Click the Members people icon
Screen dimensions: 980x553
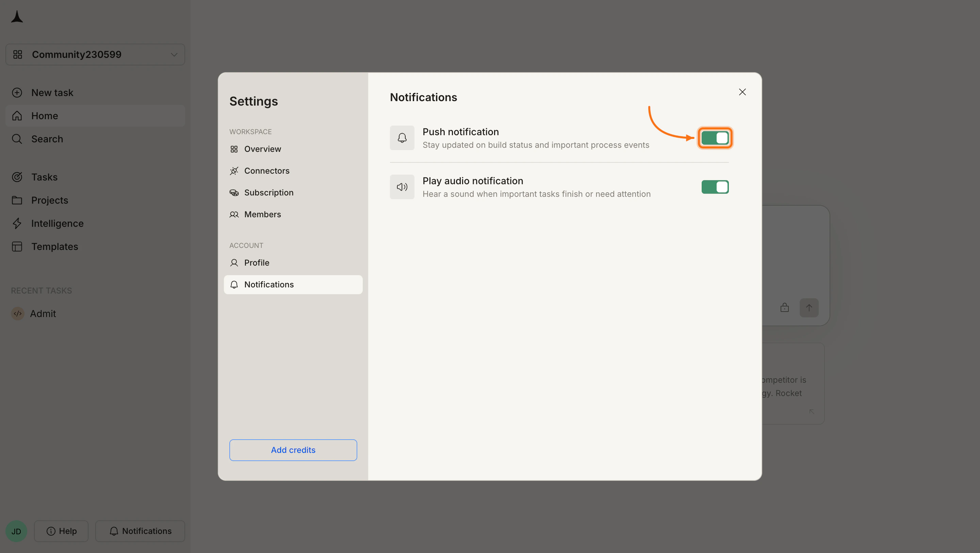[x=234, y=215]
